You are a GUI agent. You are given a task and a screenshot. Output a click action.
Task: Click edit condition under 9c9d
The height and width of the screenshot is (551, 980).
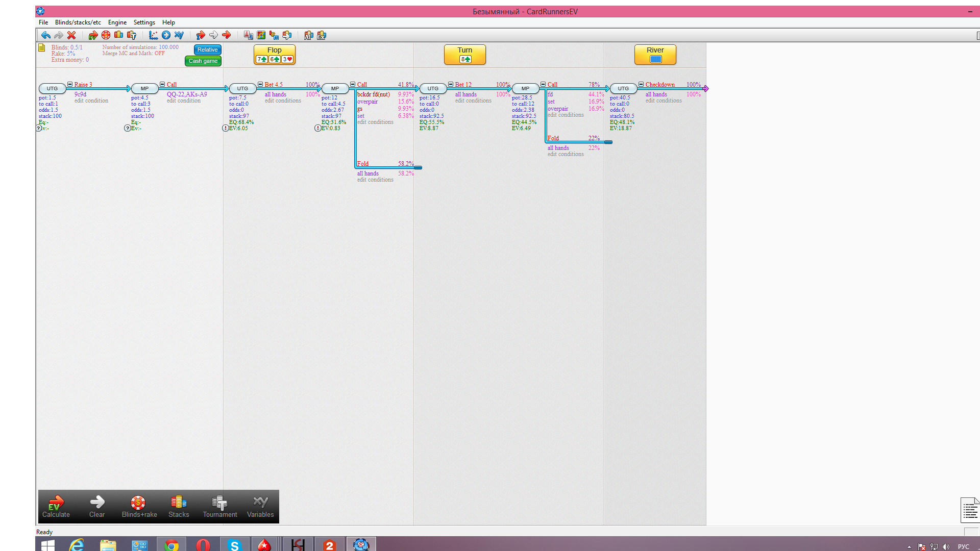pos(91,101)
